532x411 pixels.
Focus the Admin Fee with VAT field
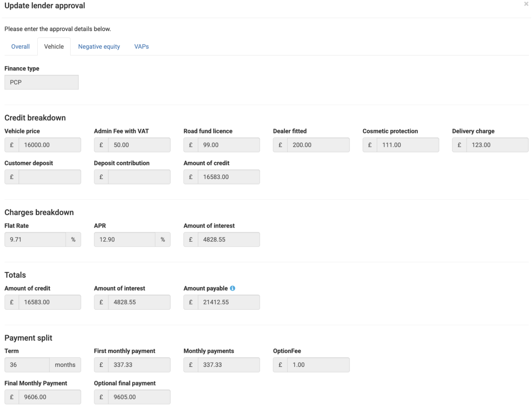point(139,145)
